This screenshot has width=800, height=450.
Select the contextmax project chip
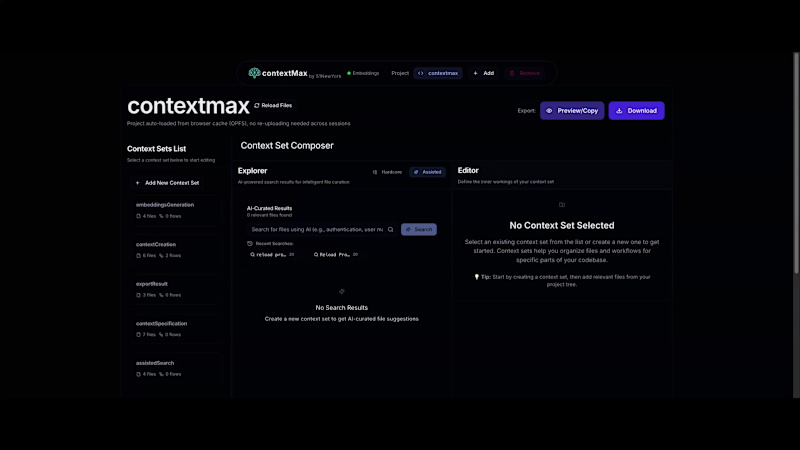[438, 73]
